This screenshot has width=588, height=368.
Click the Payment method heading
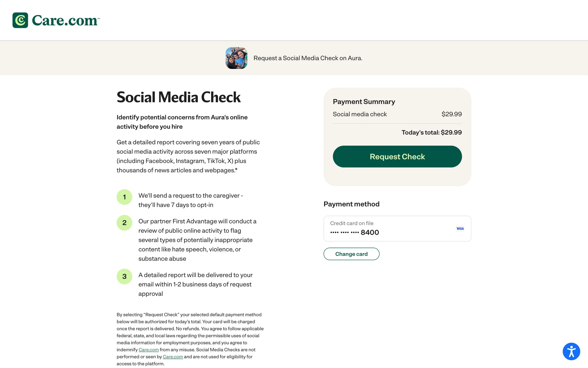click(x=351, y=204)
